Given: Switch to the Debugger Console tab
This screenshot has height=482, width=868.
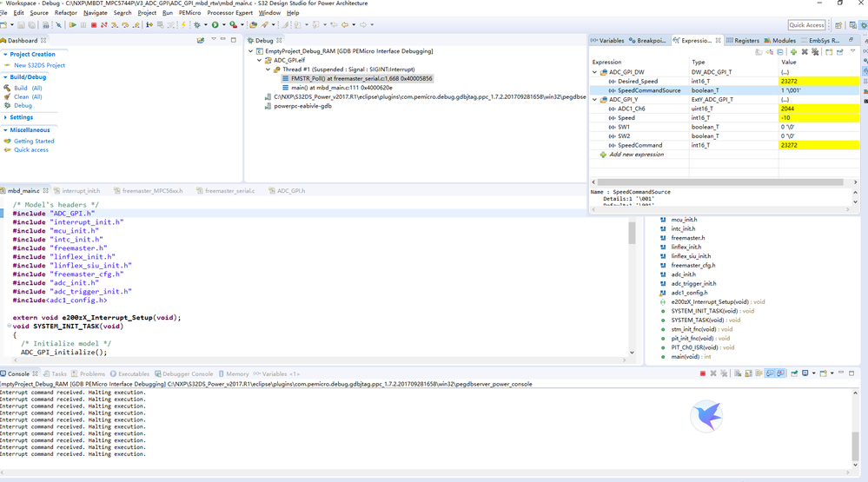Looking at the screenshot, I should click(184, 374).
